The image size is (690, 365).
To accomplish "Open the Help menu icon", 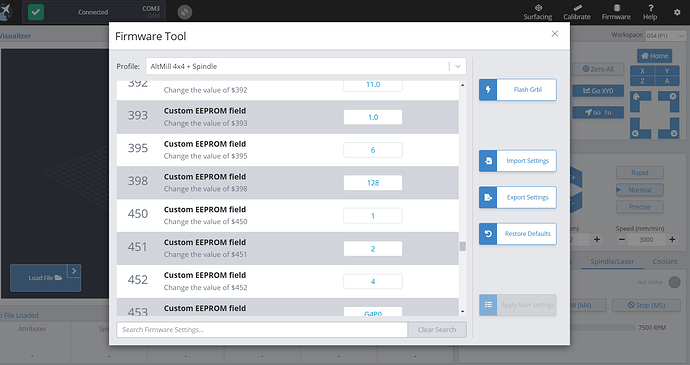I will (x=650, y=12).
